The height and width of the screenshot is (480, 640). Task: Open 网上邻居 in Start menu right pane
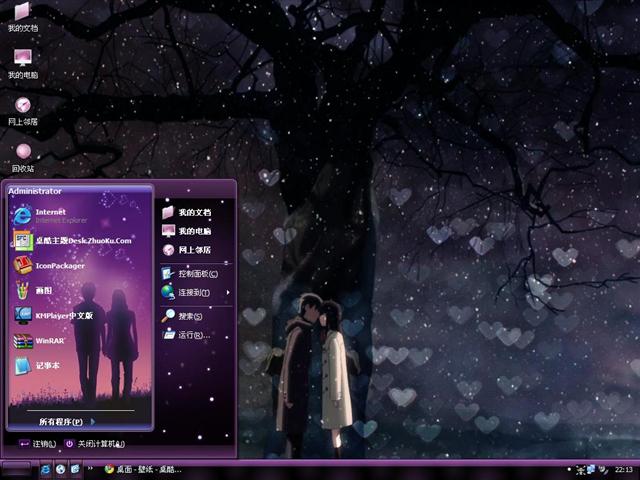pos(187,250)
